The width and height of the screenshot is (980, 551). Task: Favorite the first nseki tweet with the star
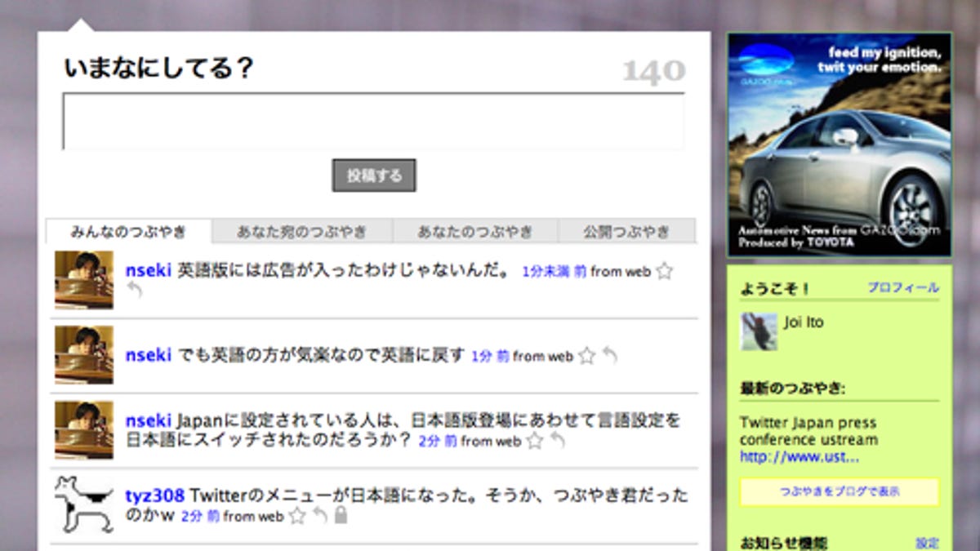[x=664, y=271]
